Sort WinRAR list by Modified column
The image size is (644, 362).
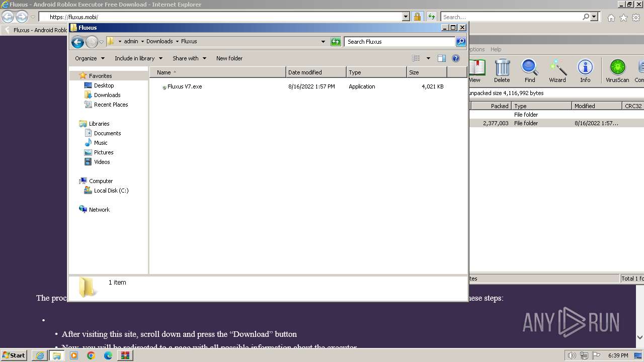(597, 106)
